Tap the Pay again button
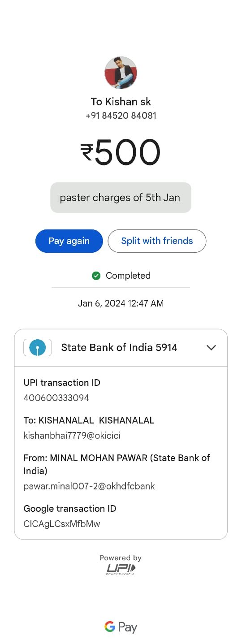This screenshot has height=644, width=242. point(69,241)
